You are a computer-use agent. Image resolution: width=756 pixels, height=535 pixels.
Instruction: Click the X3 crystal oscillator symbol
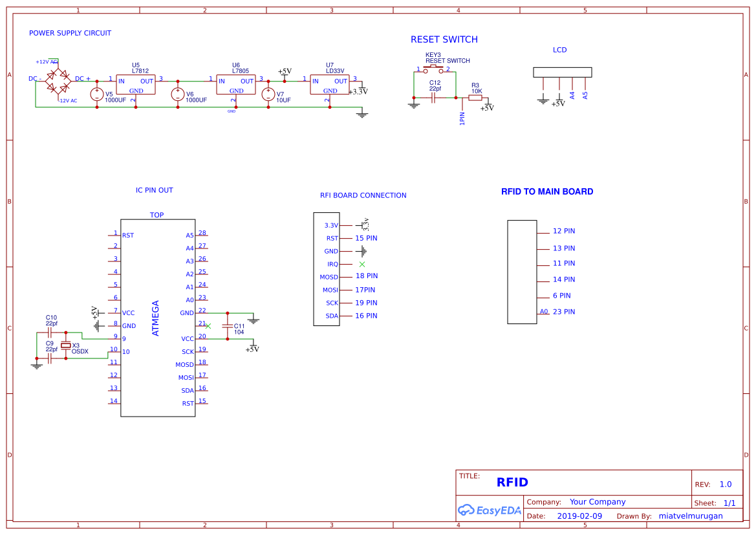coord(65,345)
